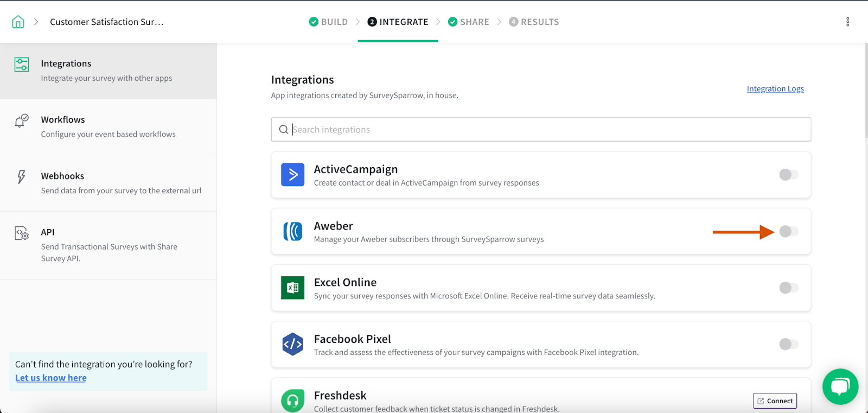This screenshot has width=868, height=413.
Task: Open the Webhooks section in sidebar
Action: click(108, 183)
